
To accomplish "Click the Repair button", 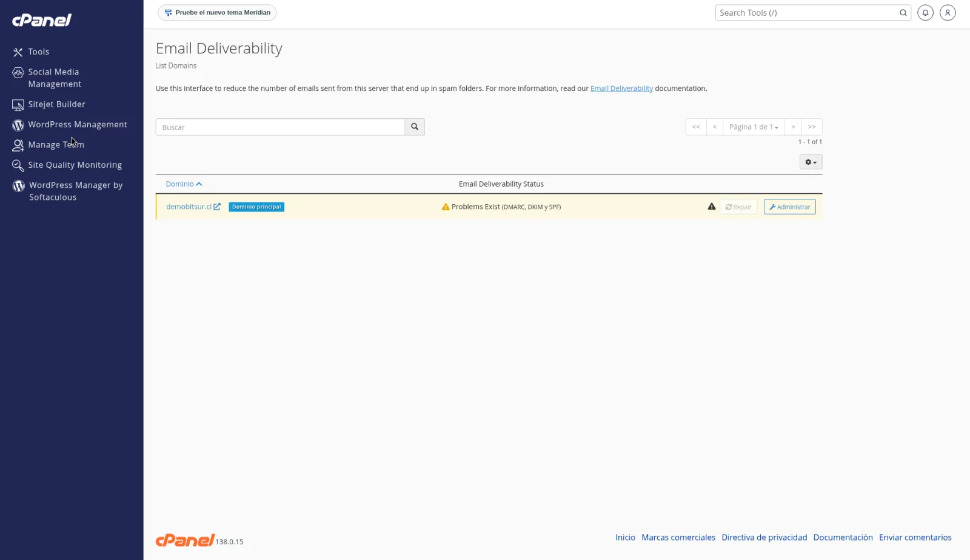I will pyautogui.click(x=738, y=207).
